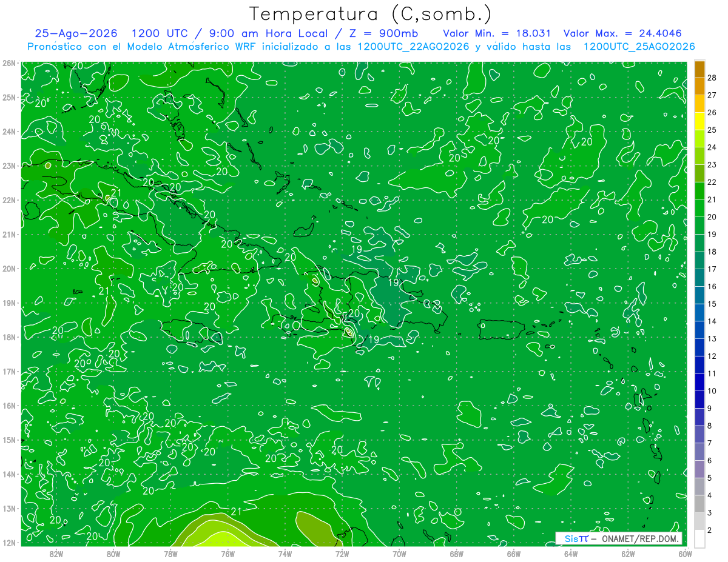Click the "17N" latitude axis label
728x562 pixels.
8,371
